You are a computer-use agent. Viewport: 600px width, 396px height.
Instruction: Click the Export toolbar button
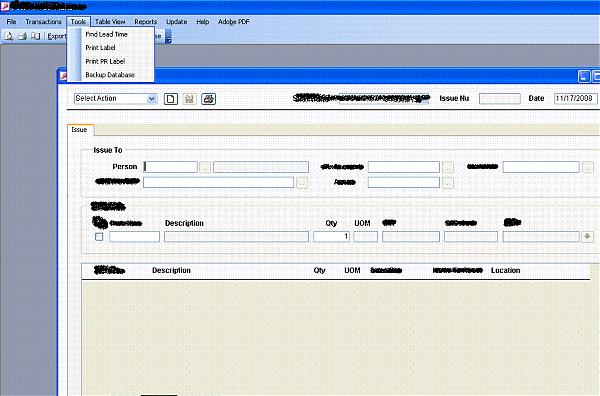56,36
